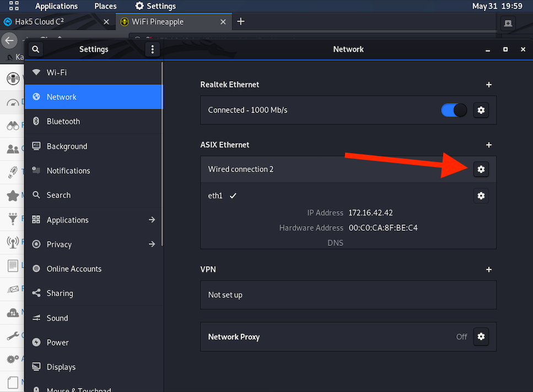Image resolution: width=533 pixels, height=392 pixels.
Task: Open Sharing settings
Action: (94, 293)
